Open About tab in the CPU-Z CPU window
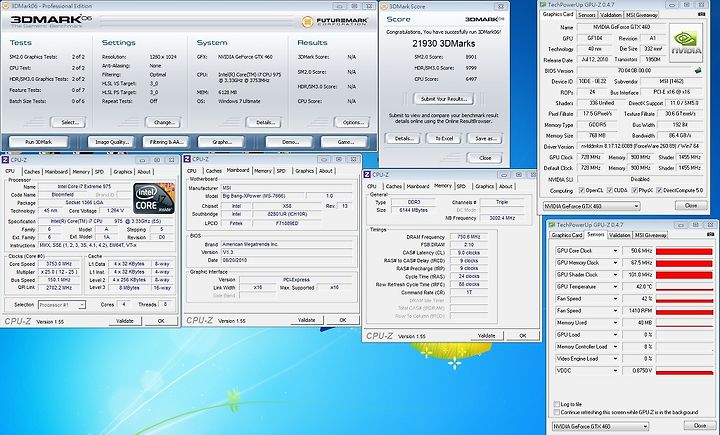 point(144,172)
